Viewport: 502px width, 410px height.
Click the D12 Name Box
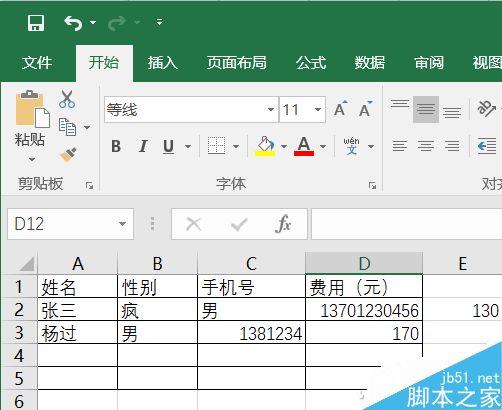[62, 224]
